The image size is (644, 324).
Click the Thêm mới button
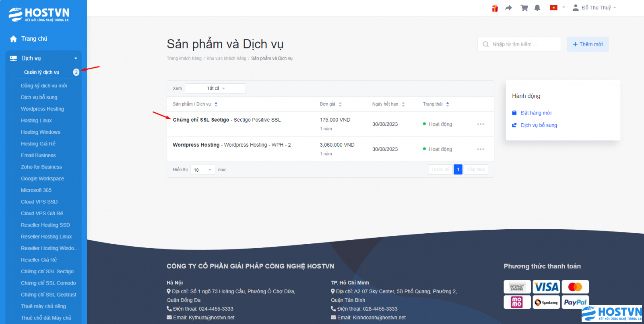point(588,44)
